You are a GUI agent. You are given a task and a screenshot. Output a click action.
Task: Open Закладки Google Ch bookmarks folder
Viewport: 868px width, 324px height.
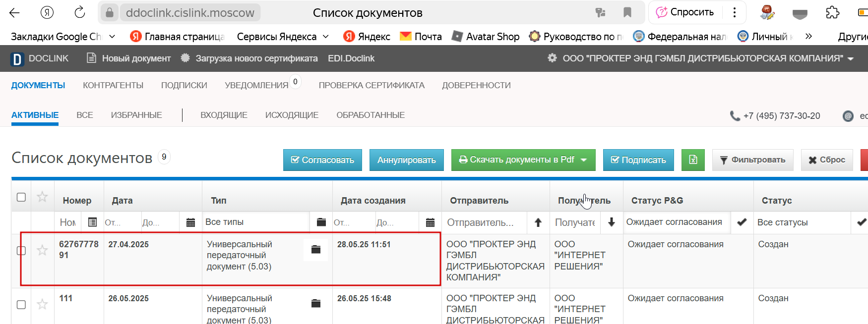(63, 37)
